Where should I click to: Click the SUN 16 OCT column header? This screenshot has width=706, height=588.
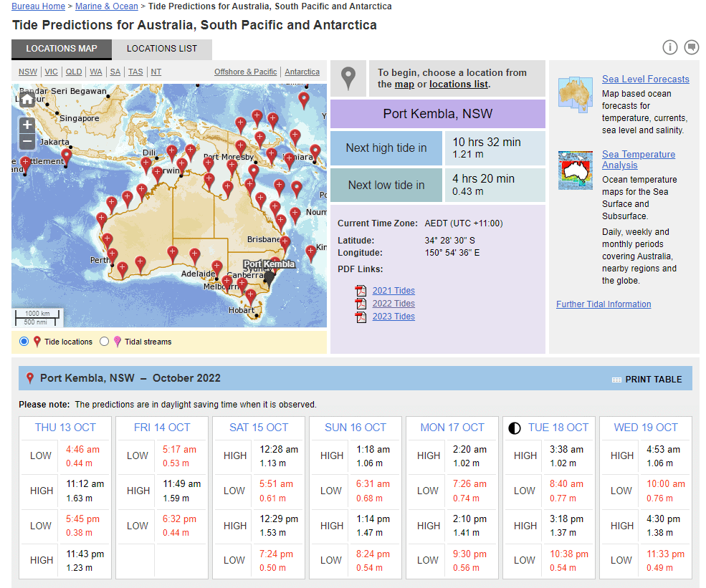pos(356,428)
